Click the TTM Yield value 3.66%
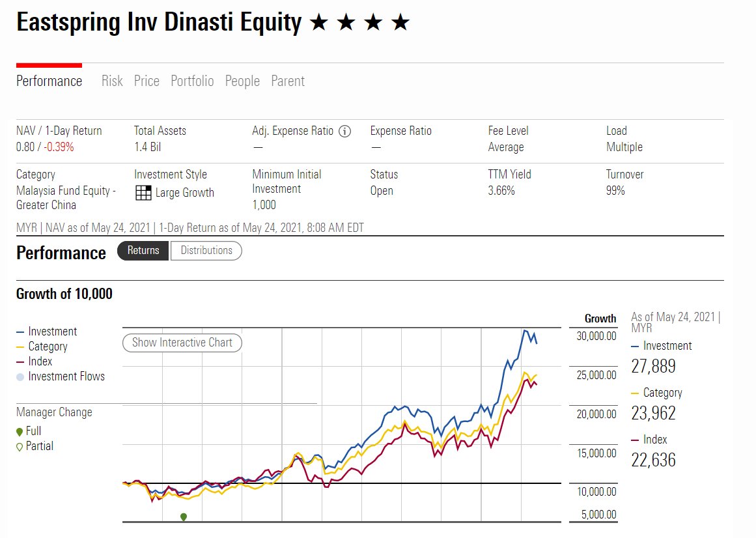The height and width of the screenshot is (538, 756). pyautogui.click(x=501, y=191)
